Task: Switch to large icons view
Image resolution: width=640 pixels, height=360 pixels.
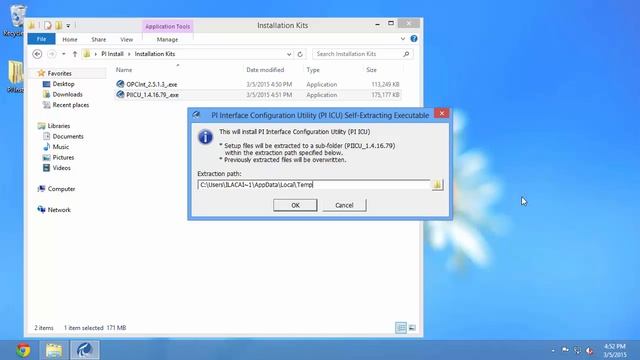Action: (412, 327)
